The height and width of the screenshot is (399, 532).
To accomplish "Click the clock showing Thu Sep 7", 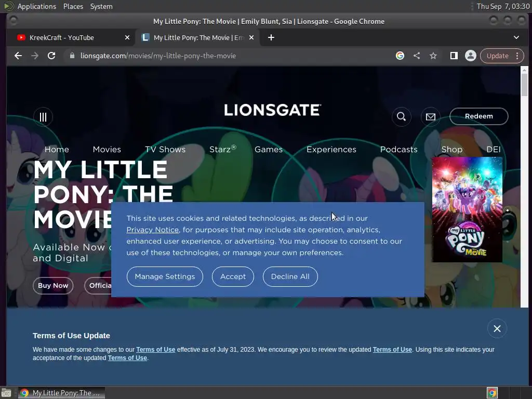I will click(503, 6).
